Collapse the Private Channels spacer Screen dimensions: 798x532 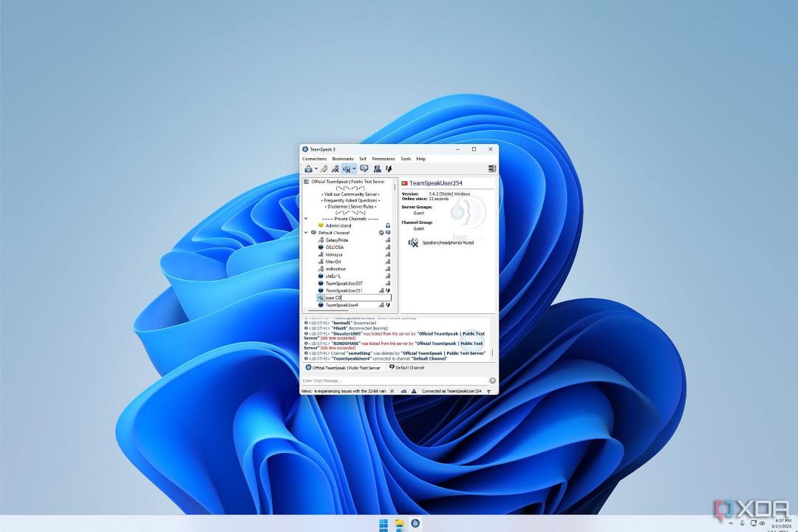tap(306, 219)
